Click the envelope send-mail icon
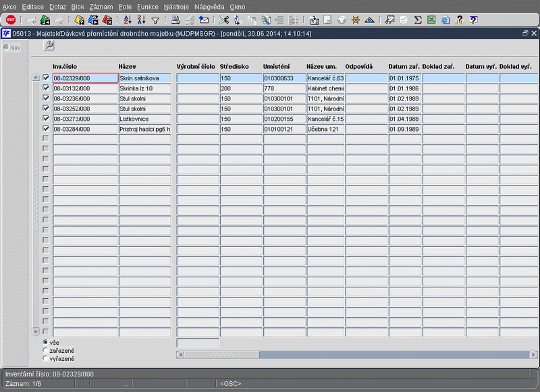The image size is (540, 392). tap(204, 20)
